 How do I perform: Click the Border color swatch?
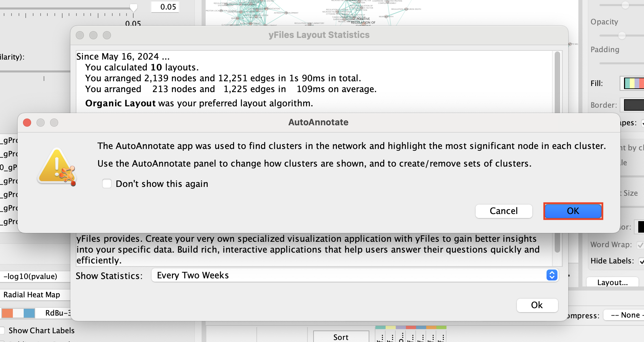[x=634, y=105]
